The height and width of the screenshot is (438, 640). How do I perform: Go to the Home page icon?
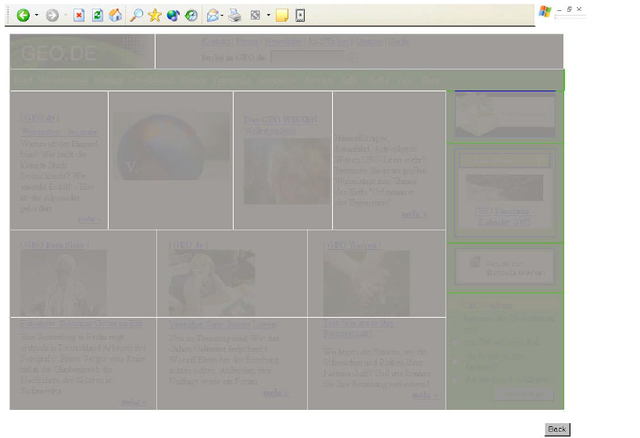(115, 16)
